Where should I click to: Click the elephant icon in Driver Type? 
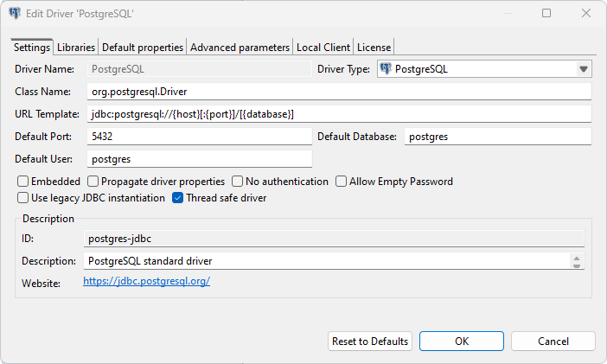coord(386,69)
